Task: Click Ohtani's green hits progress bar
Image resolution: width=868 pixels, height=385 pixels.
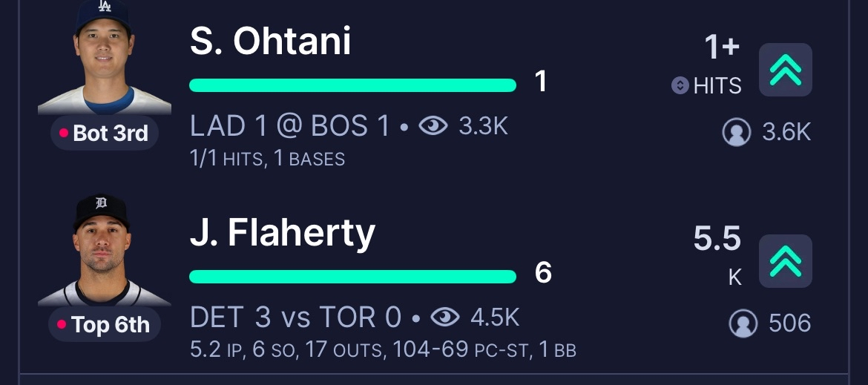Action: tap(352, 85)
